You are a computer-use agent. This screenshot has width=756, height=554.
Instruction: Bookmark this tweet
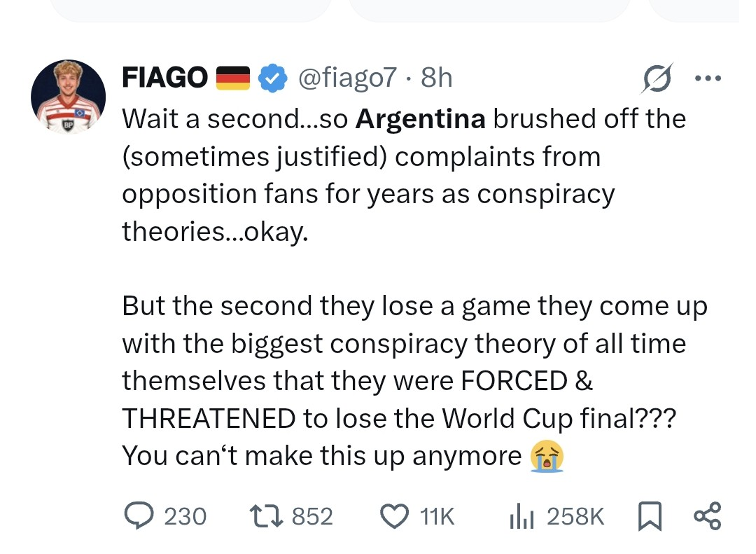pyautogui.click(x=650, y=516)
